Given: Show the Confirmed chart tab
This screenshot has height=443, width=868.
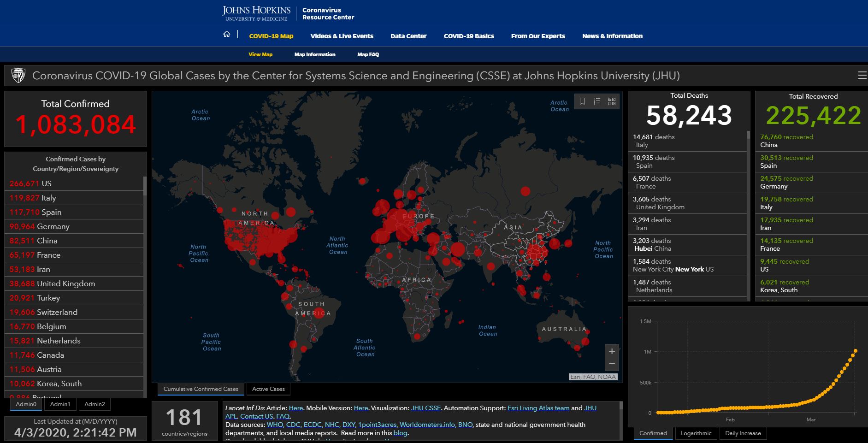Looking at the screenshot, I should pyautogui.click(x=653, y=433).
